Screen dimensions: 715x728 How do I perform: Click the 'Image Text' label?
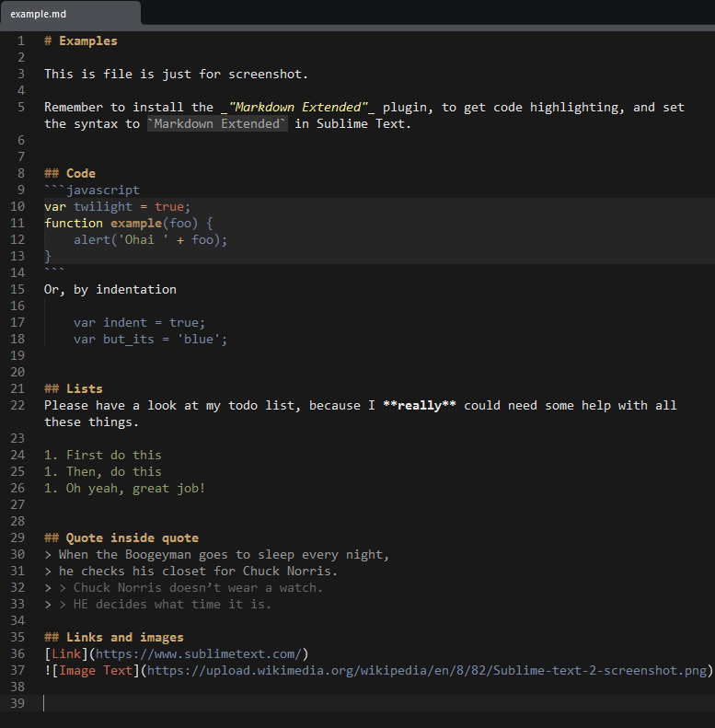96,671
